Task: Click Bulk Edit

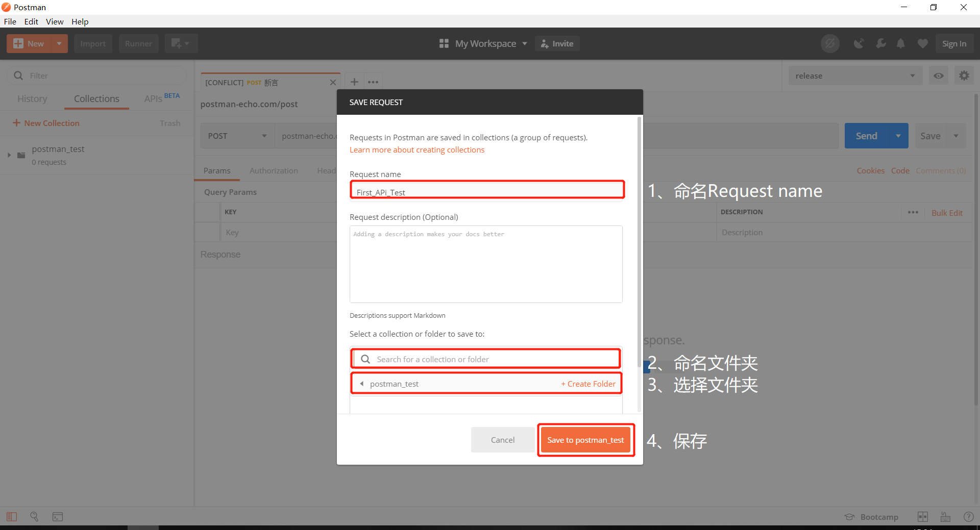Action: click(x=947, y=213)
